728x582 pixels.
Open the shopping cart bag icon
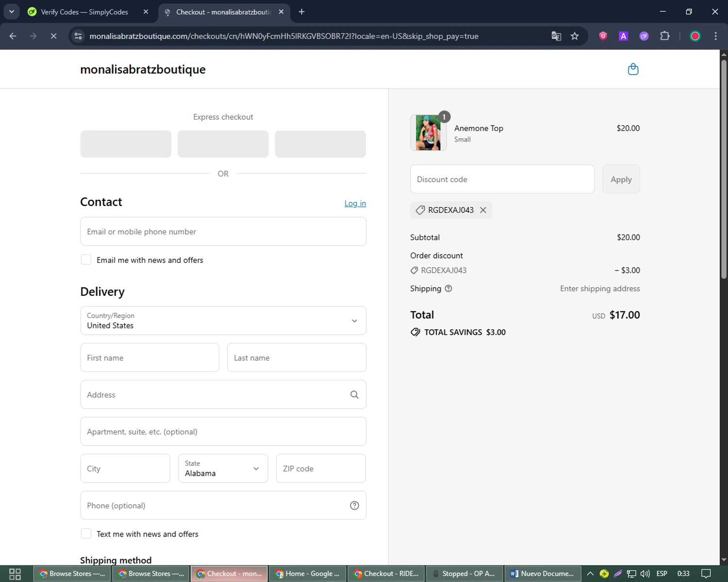tap(633, 69)
